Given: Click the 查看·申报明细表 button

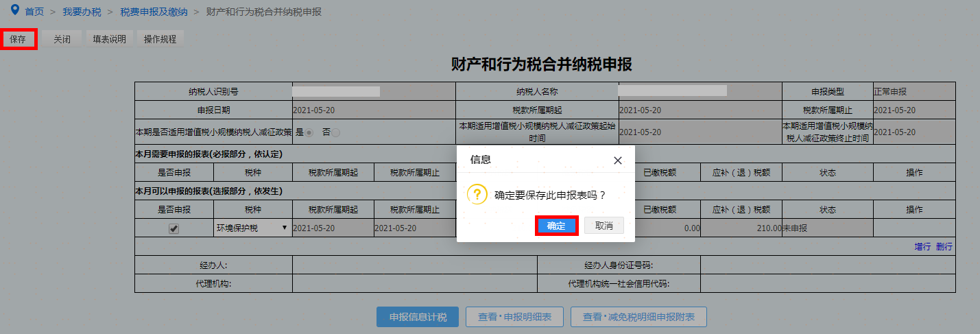Looking at the screenshot, I should click(x=514, y=317).
